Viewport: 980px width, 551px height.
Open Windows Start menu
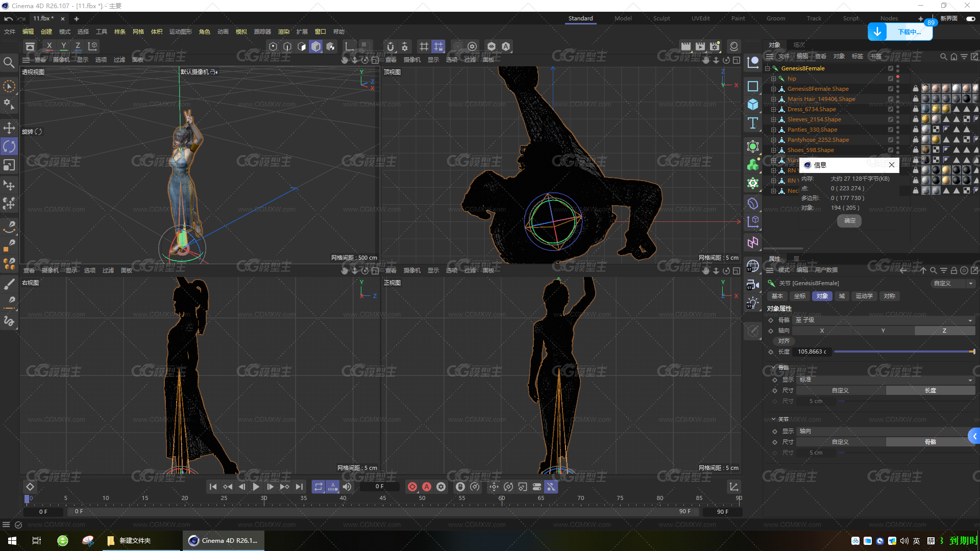pyautogui.click(x=12, y=541)
